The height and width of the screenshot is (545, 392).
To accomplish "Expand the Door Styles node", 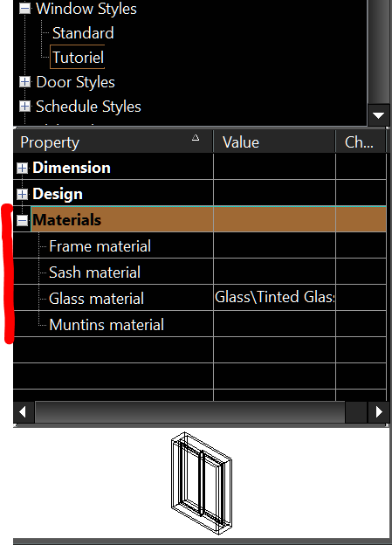I will pyautogui.click(x=24, y=82).
